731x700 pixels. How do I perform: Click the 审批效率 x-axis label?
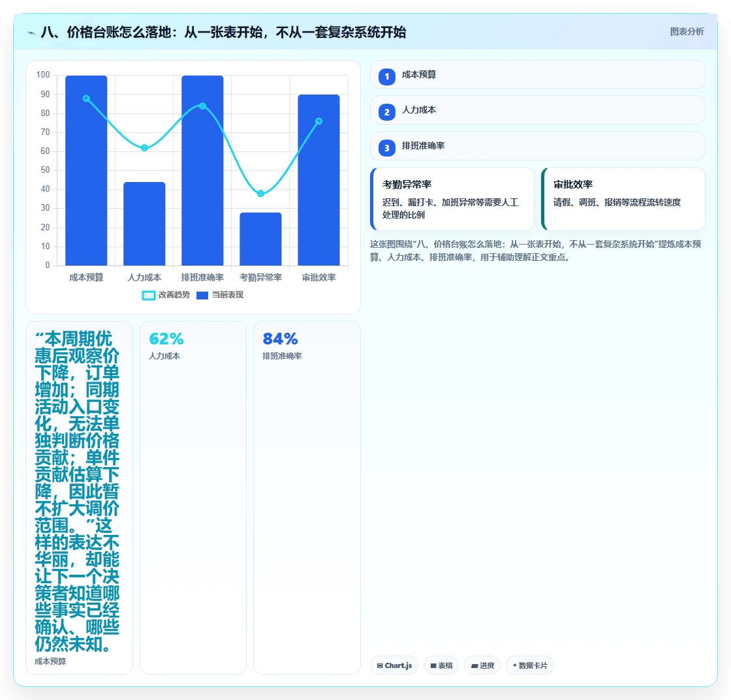pos(319,278)
